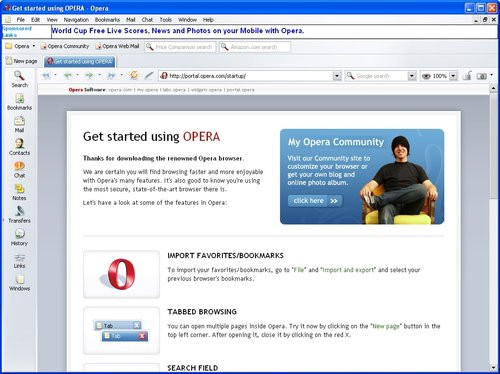Screen dimensions: 500x374
Task: Click the Fast Forward navigation button
Action: click(x=111, y=76)
